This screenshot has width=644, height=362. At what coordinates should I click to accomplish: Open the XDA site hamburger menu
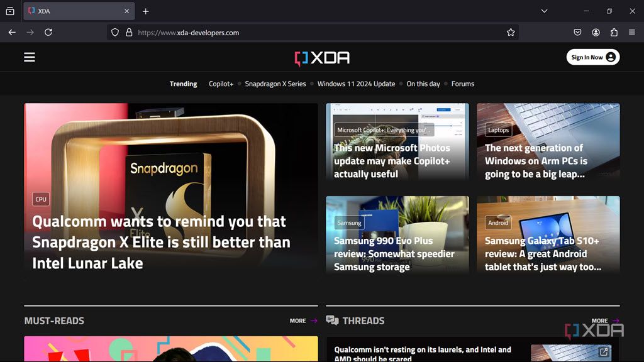29,57
